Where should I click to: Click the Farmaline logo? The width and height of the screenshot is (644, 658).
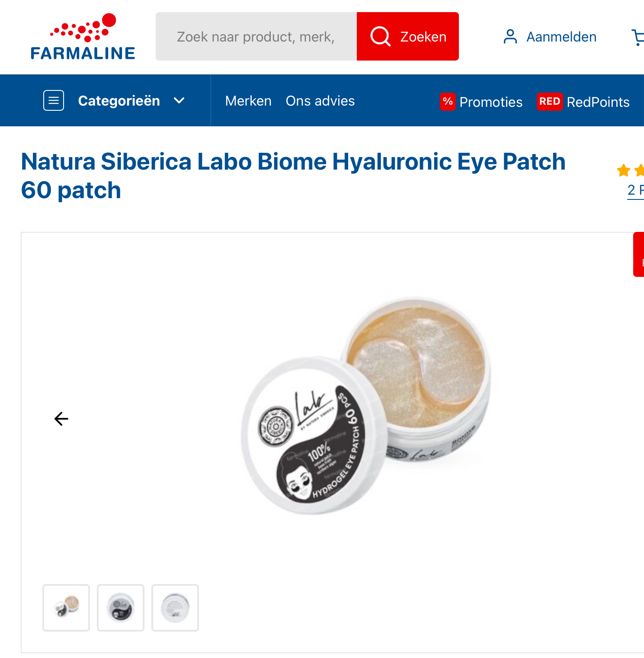click(x=83, y=36)
